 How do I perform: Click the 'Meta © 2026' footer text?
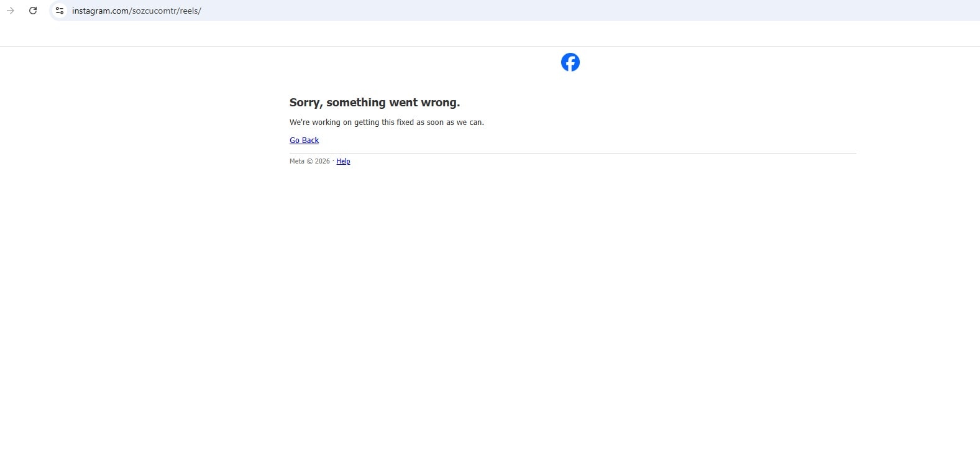tap(309, 161)
